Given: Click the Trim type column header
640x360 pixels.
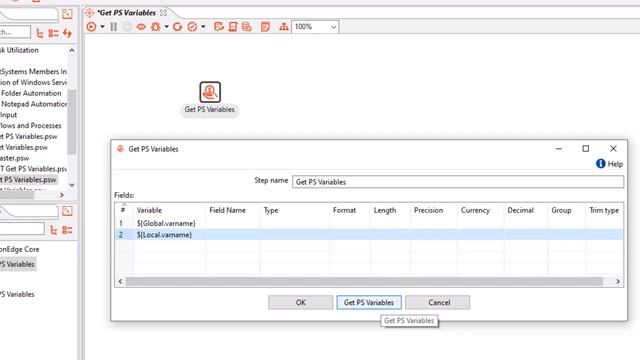Looking at the screenshot, I should pyautogui.click(x=604, y=210).
